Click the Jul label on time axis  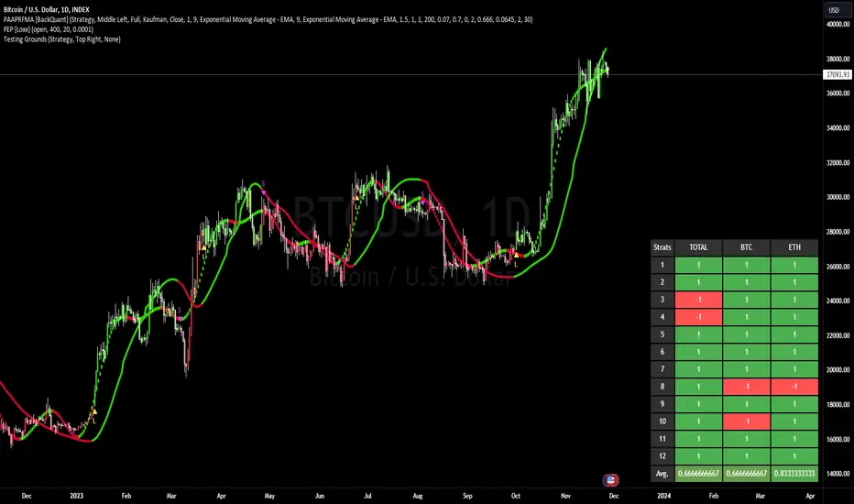click(x=368, y=496)
